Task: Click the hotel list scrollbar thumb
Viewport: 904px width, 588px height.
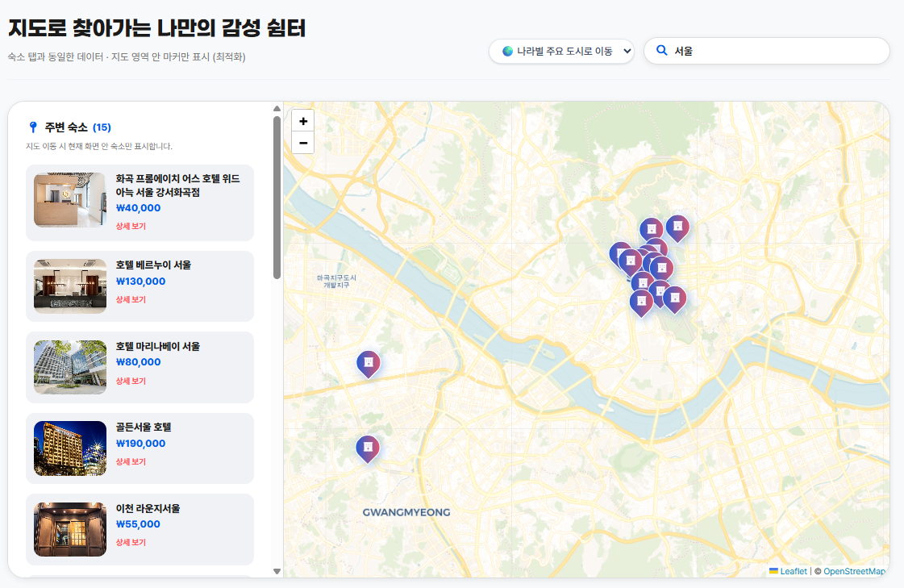Action: pos(277,198)
